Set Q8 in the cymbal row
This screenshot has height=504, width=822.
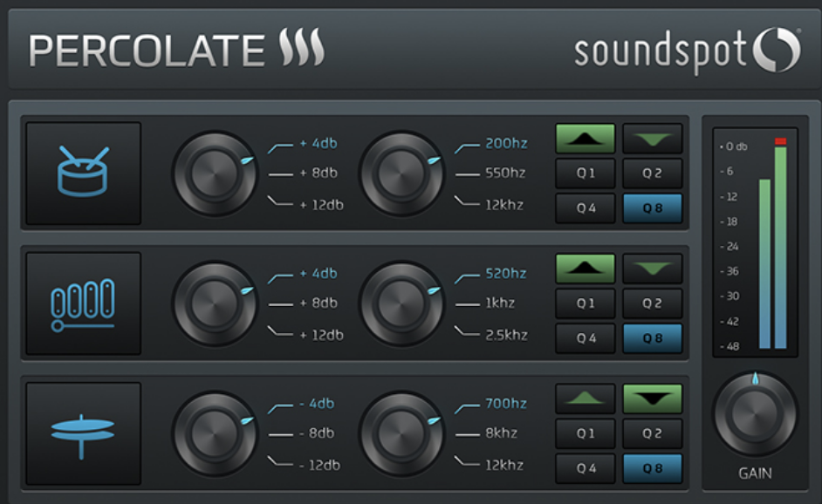pos(652,468)
